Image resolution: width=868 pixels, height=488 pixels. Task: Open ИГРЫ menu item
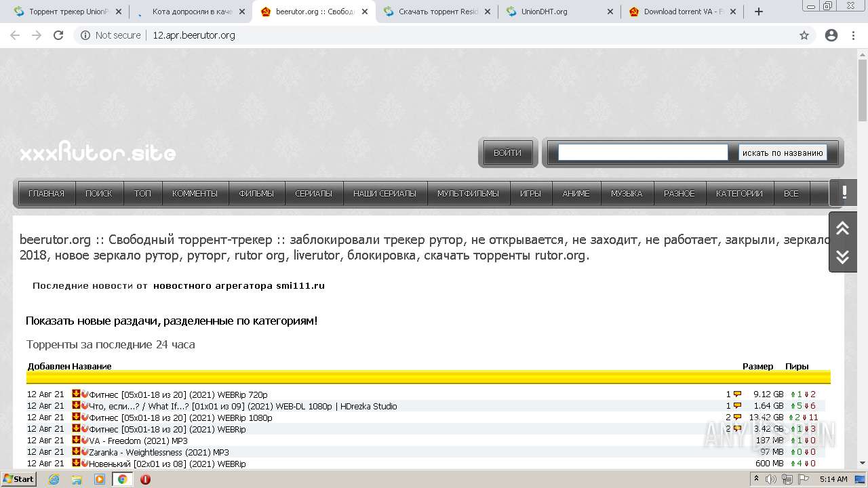pyautogui.click(x=530, y=193)
